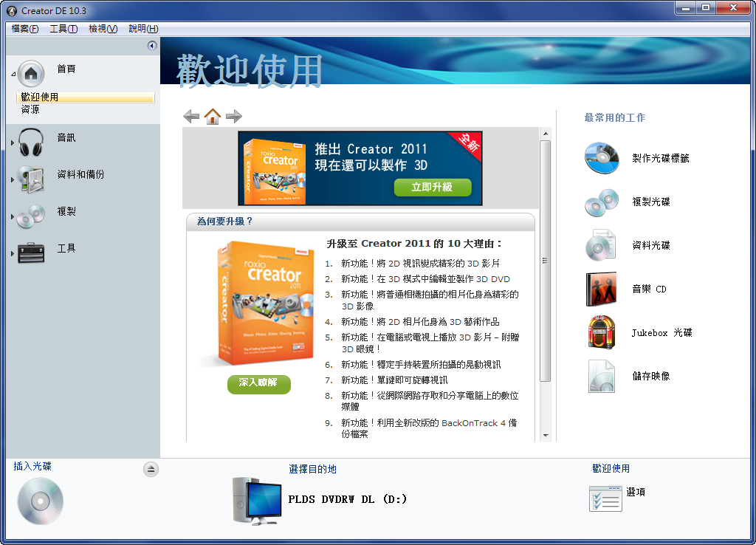Click the 複製光碟 icon in common tasks
The height and width of the screenshot is (545, 756).
coord(602,202)
